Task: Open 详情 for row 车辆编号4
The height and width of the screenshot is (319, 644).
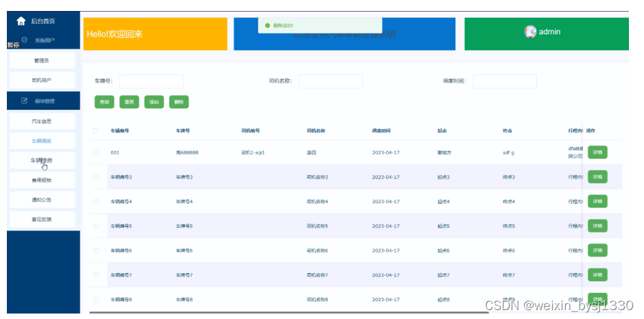Action: [597, 201]
